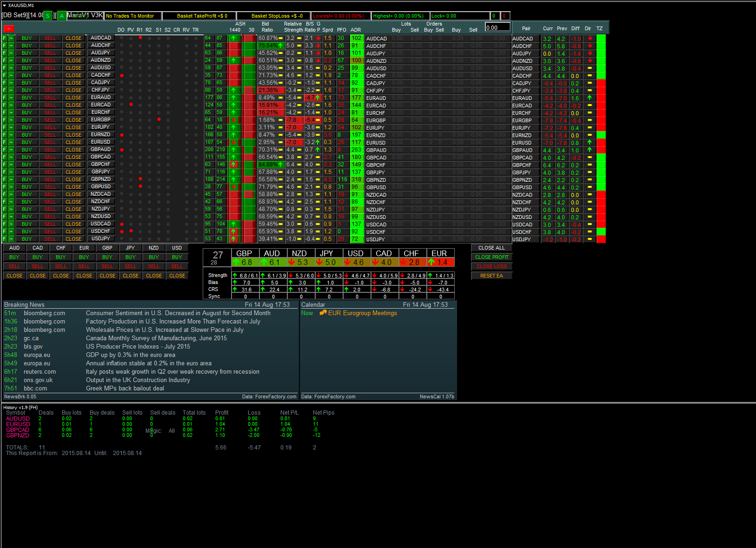The height and width of the screenshot is (548, 756).
Task: Click the red S1 dot for EURGBP
Action: 159,119
